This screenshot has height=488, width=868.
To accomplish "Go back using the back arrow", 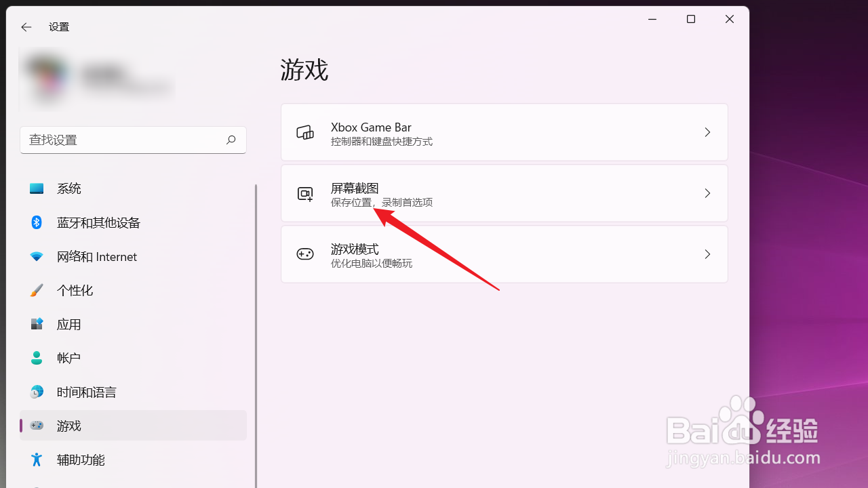I will tap(26, 27).
